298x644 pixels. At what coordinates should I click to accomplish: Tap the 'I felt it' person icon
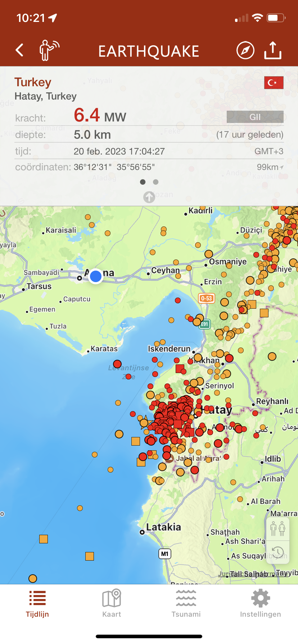coord(49,50)
